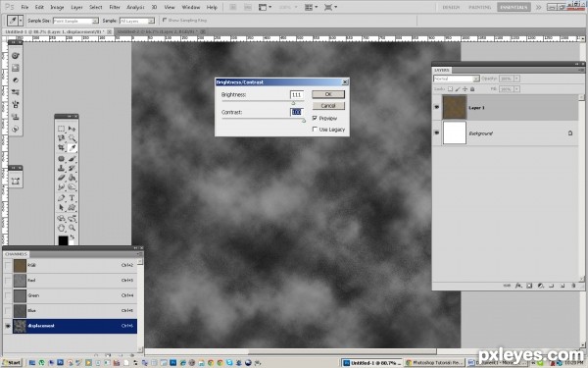
Task: Select the Move tool in toolbox
Action: (x=72, y=129)
